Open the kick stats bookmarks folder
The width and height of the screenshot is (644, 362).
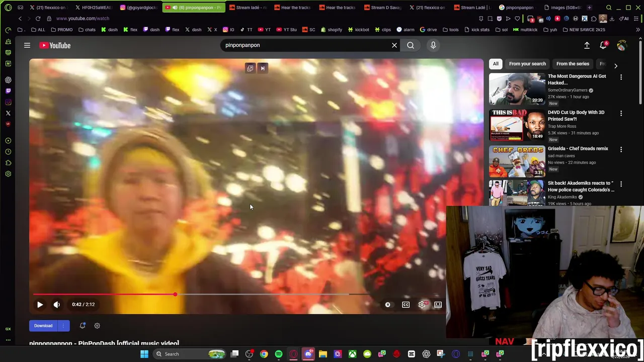476,30
